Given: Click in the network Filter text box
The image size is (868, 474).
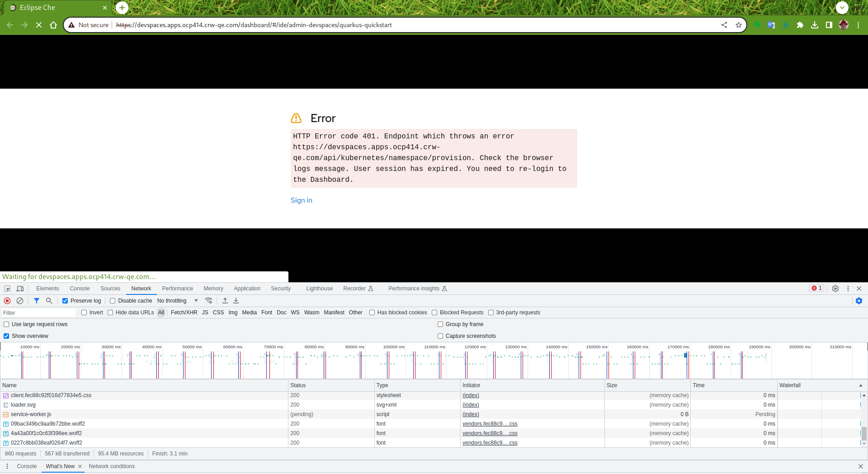Looking at the screenshot, I should click(38, 313).
